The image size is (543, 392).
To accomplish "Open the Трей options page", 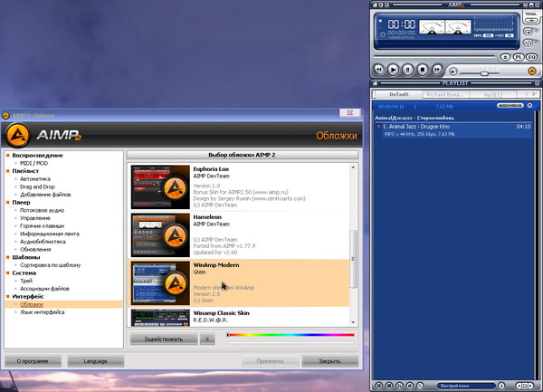I will [x=26, y=281].
